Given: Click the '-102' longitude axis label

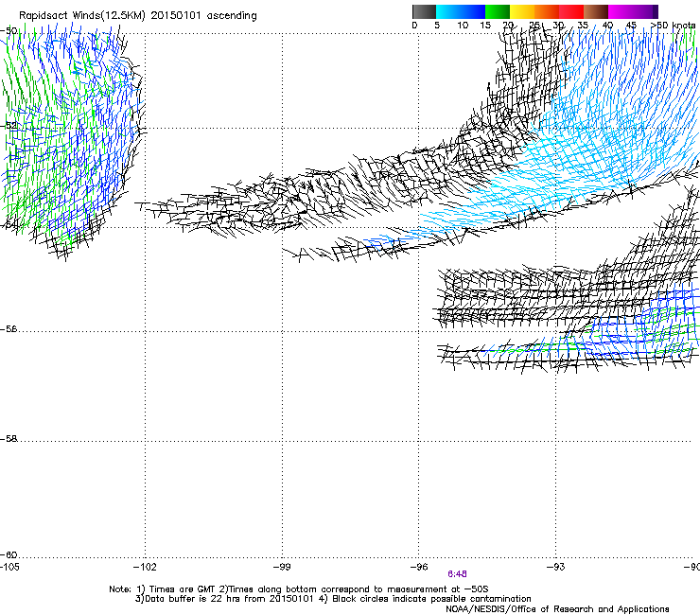Looking at the screenshot, I should coord(145,567).
